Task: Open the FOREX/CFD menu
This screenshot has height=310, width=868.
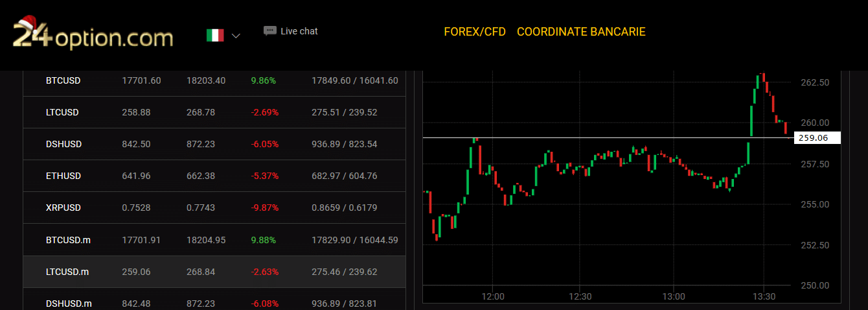Action: coord(475,32)
